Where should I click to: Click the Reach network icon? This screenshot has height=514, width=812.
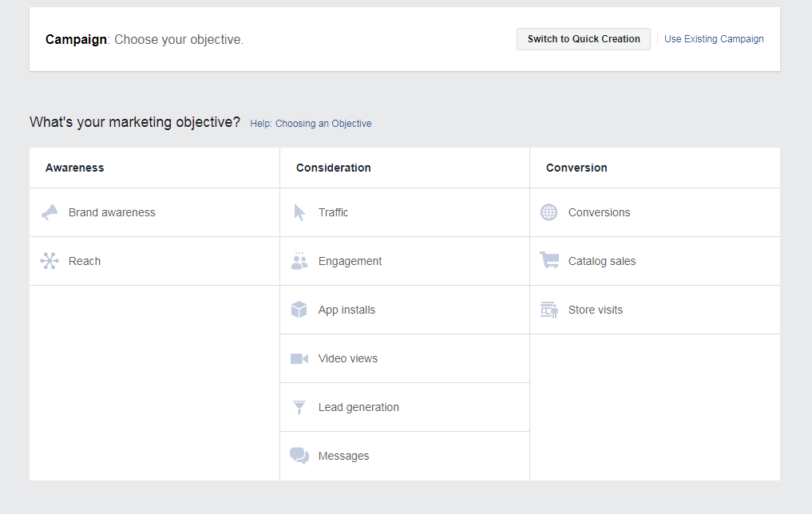point(50,261)
